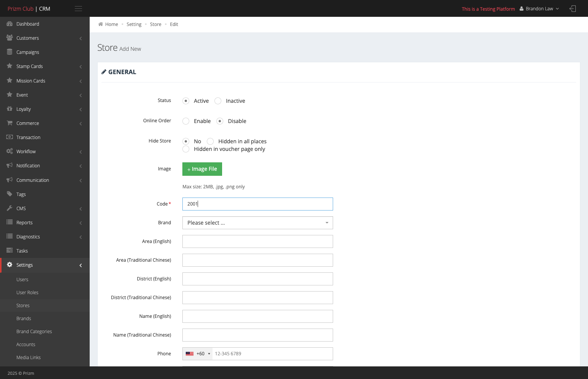Click the Prizm Club CRM logo link
Viewport: 588px width, 379px height.
(29, 9)
